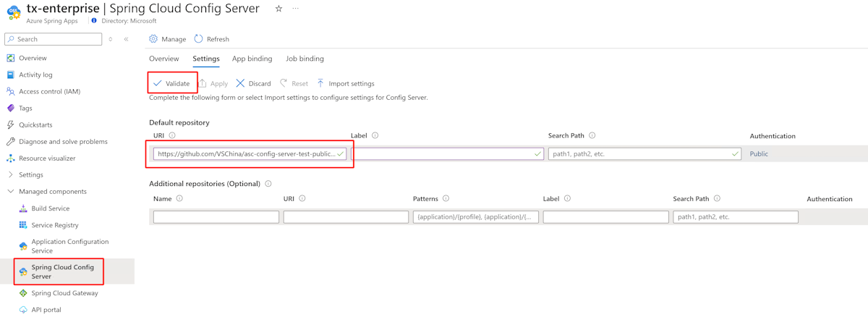Click the default repository URI field

coord(250,153)
